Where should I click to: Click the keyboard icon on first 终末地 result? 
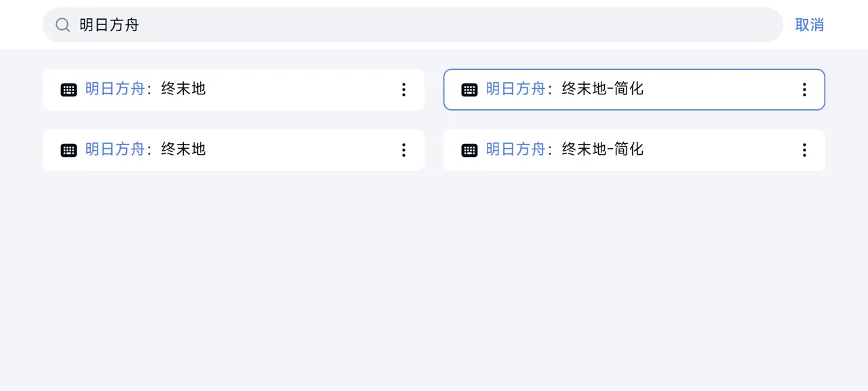click(68, 89)
